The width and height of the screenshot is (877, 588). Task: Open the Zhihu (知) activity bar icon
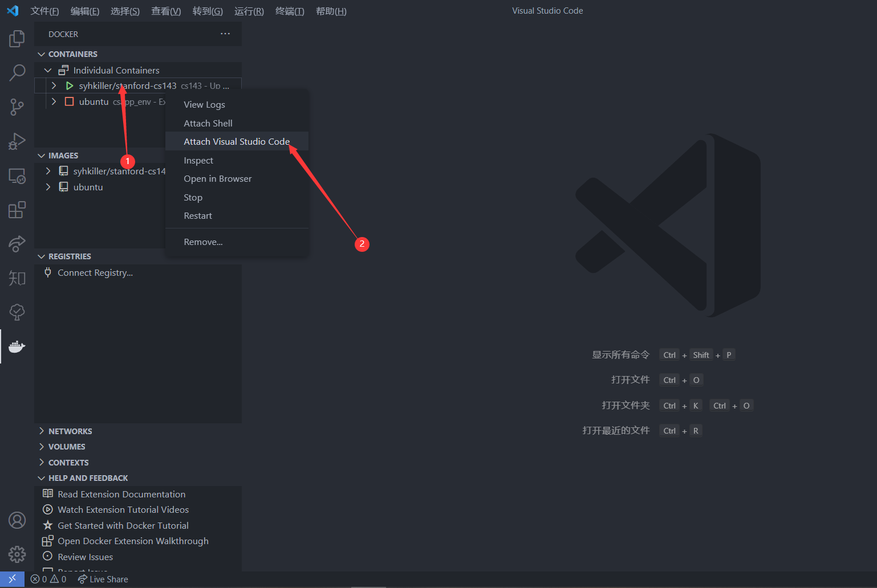pyautogui.click(x=17, y=278)
